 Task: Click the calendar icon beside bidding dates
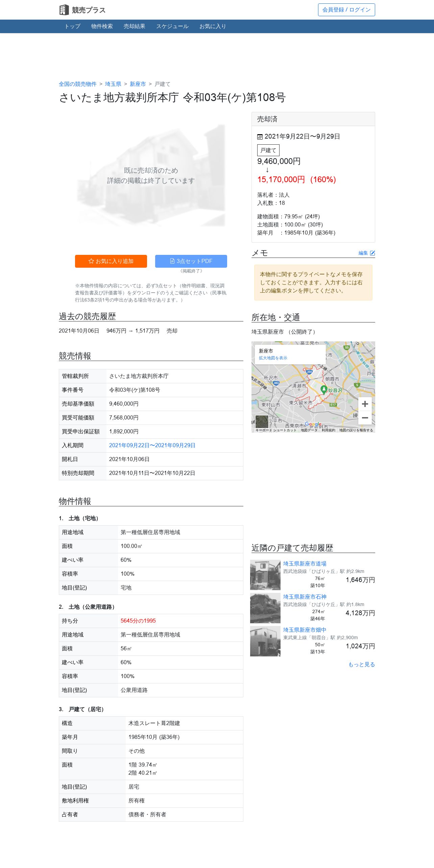[x=260, y=137]
